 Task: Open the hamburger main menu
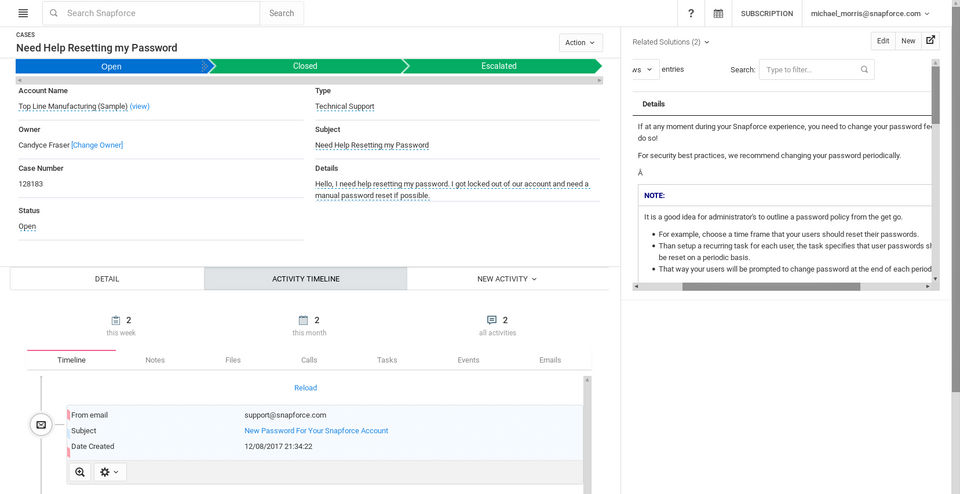(x=23, y=13)
